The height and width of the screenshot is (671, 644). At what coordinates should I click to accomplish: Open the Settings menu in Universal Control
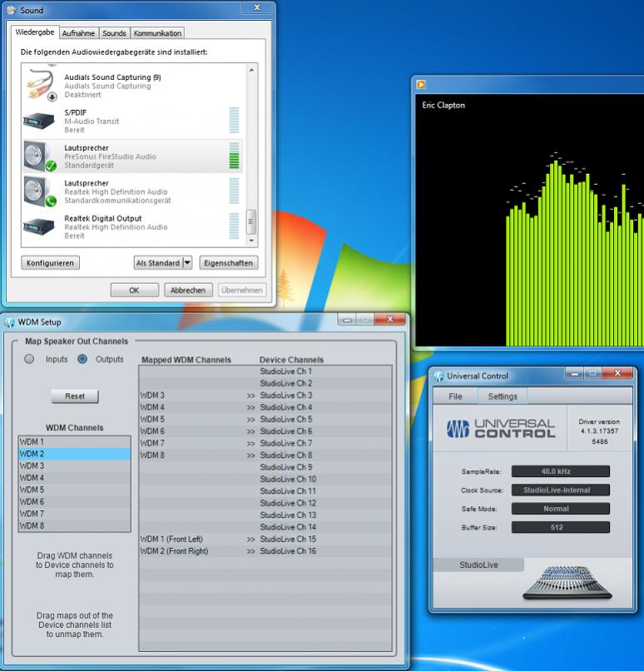click(503, 396)
